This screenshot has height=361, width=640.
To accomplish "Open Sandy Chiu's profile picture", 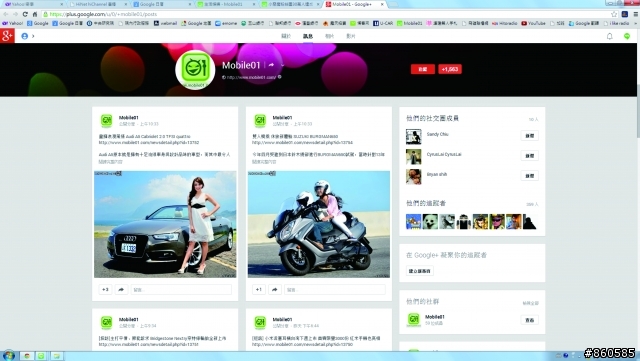I will pos(413,137).
